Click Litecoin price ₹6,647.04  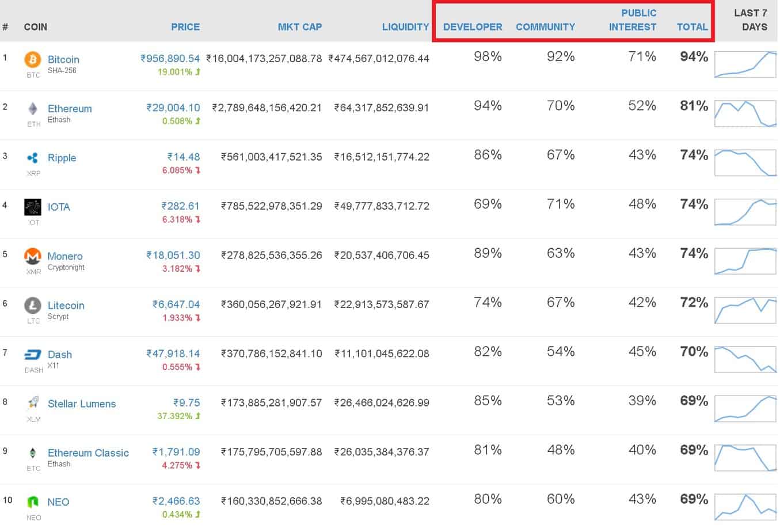click(176, 305)
